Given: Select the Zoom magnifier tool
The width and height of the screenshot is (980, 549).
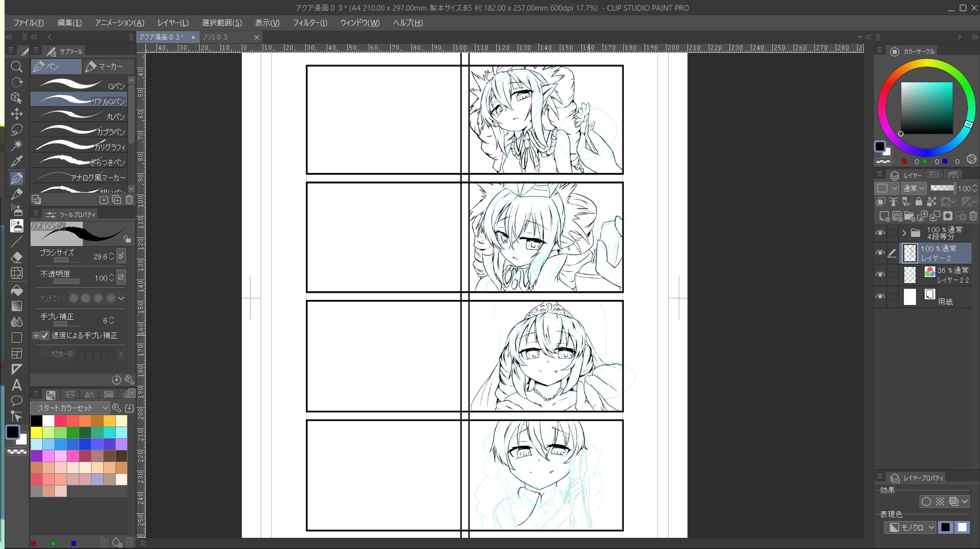Looking at the screenshot, I should [x=16, y=67].
